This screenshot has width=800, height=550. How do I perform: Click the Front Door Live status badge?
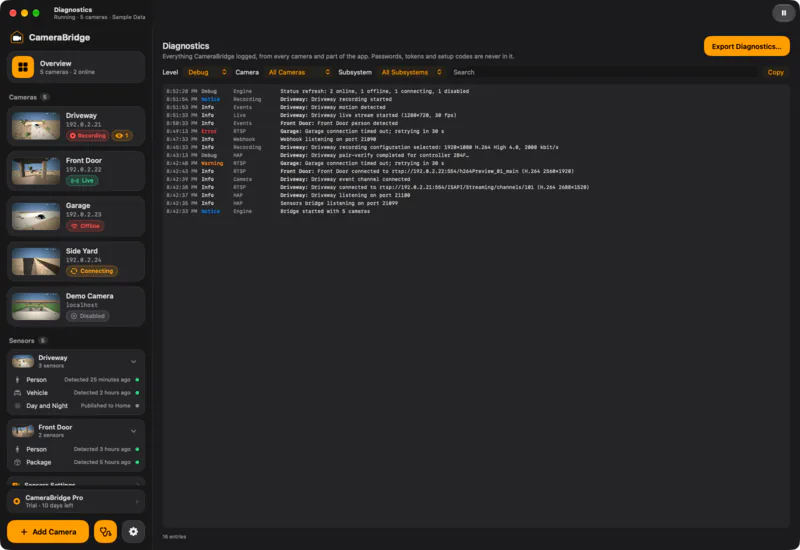pyautogui.click(x=82, y=181)
